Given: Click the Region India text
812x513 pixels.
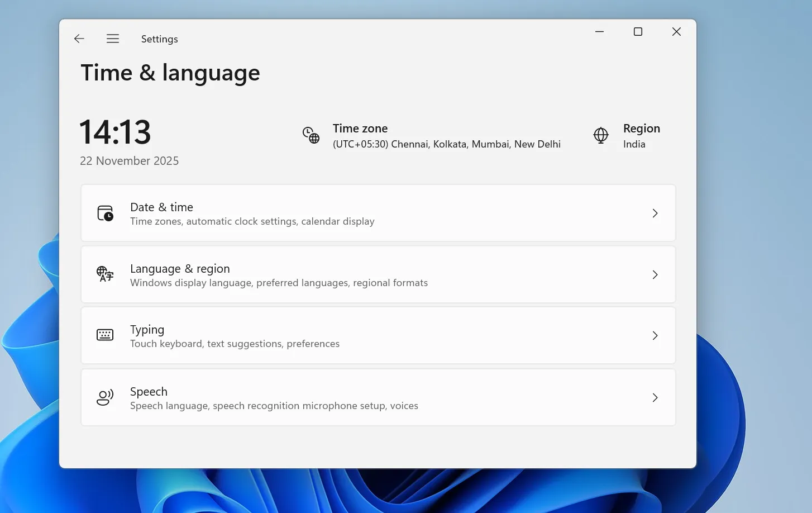Looking at the screenshot, I should pos(634,144).
